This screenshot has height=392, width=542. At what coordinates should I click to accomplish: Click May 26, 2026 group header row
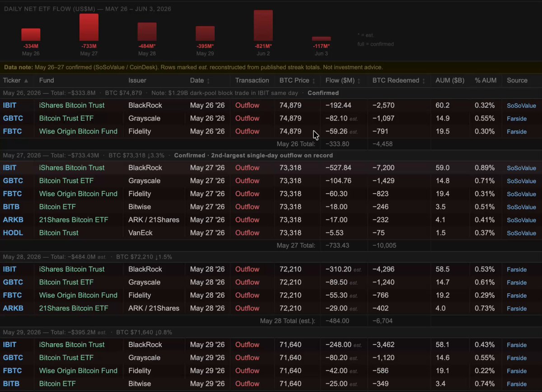(x=271, y=93)
